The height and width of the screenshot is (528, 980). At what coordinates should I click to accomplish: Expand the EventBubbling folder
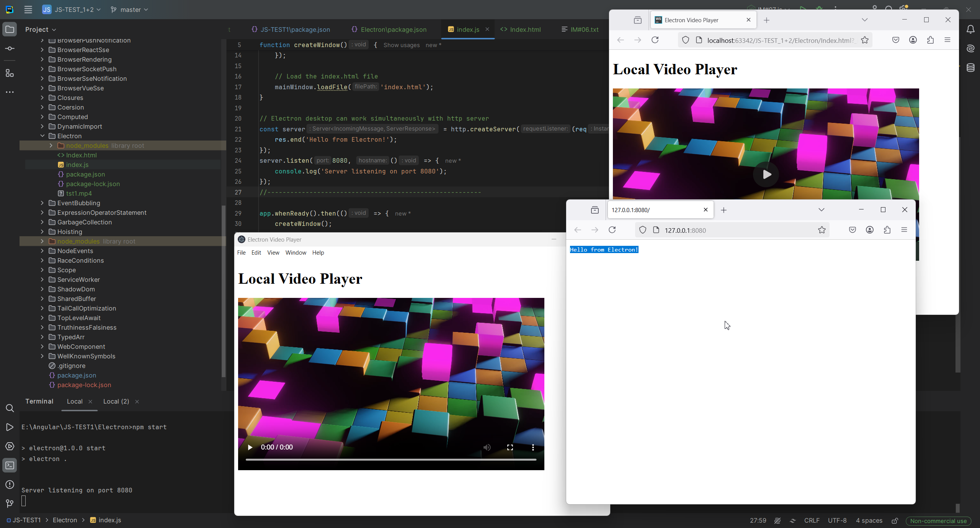pyautogui.click(x=42, y=203)
